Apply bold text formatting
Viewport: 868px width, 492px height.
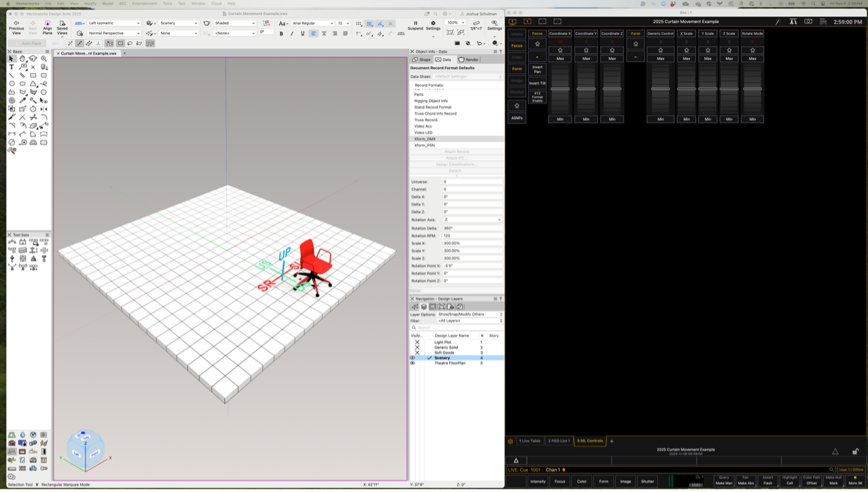point(281,34)
